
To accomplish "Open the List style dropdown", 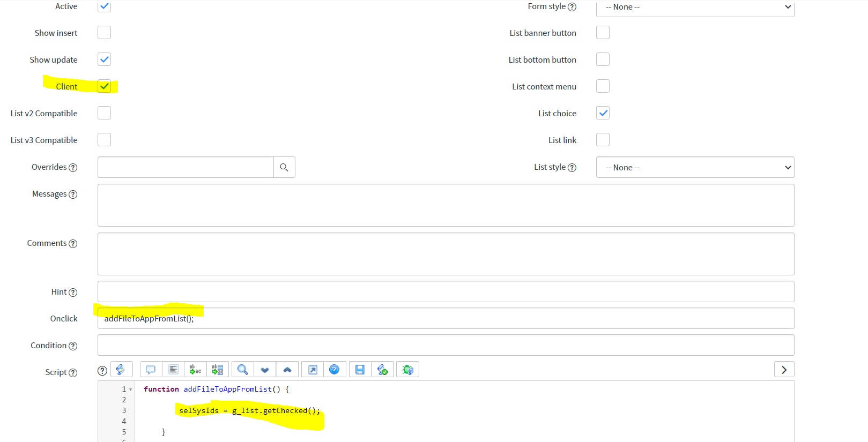I will (695, 167).
